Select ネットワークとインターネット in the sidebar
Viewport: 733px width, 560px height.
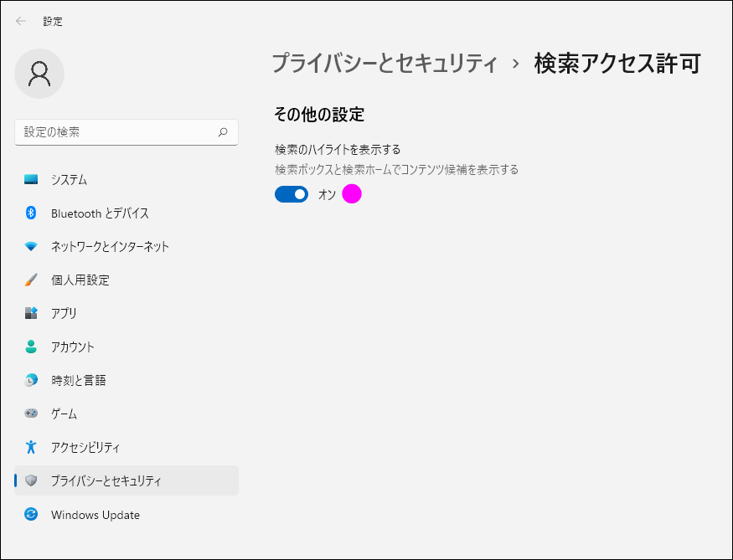[x=110, y=247]
